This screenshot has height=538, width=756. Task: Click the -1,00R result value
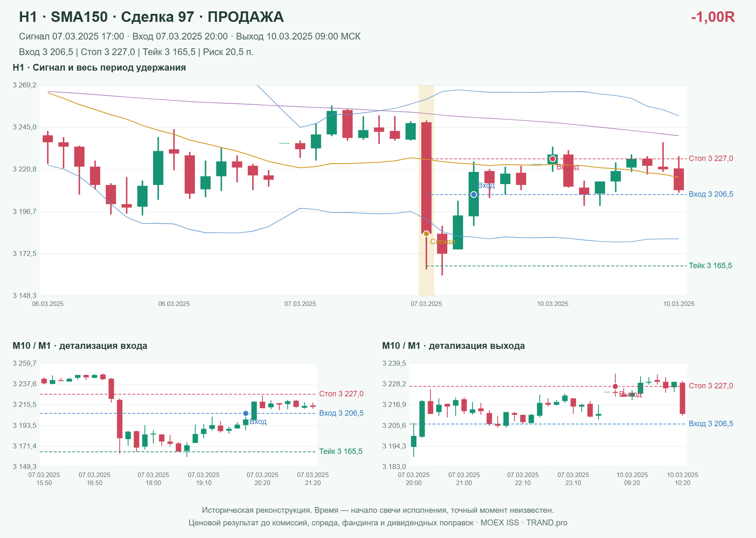713,17
